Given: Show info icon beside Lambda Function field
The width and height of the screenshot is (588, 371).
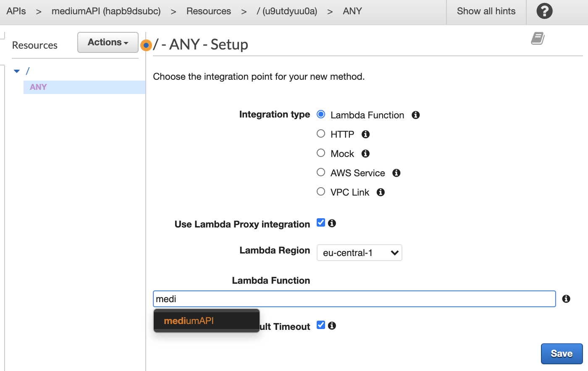Looking at the screenshot, I should click(x=567, y=299).
